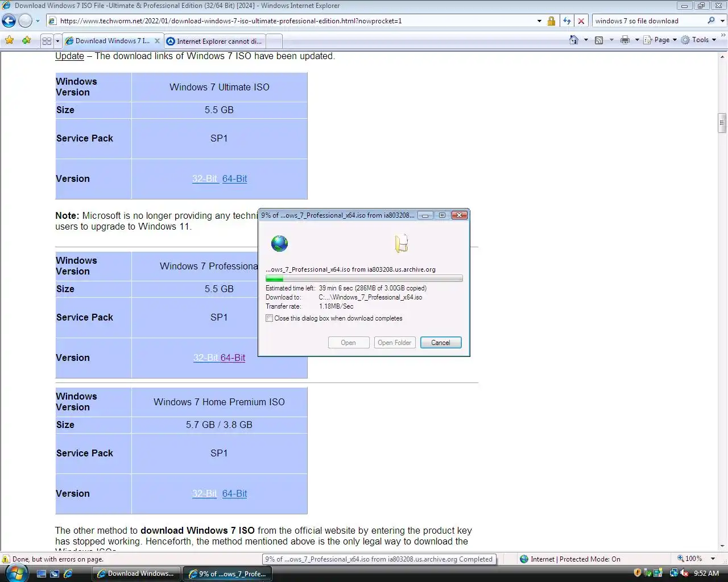Click the Windows 7 Professional 32-Bit link

(205, 357)
